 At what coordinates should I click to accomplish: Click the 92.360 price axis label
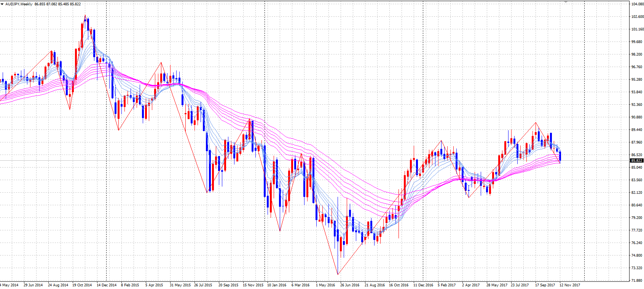(x=637, y=105)
